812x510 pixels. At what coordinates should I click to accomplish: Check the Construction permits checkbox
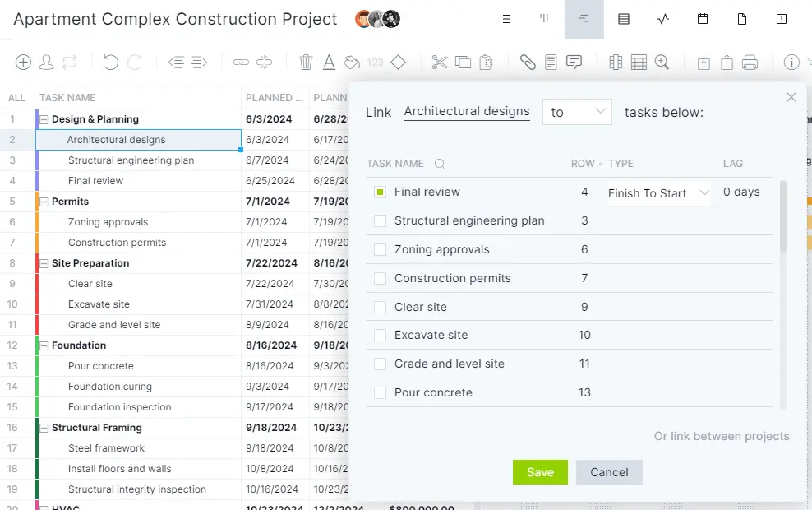pyautogui.click(x=380, y=278)
